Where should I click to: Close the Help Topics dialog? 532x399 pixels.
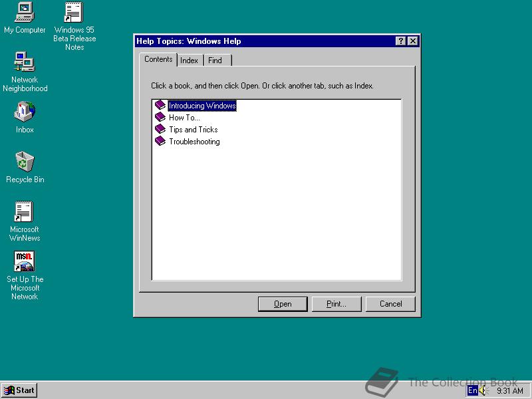click(x=412, y=41)
